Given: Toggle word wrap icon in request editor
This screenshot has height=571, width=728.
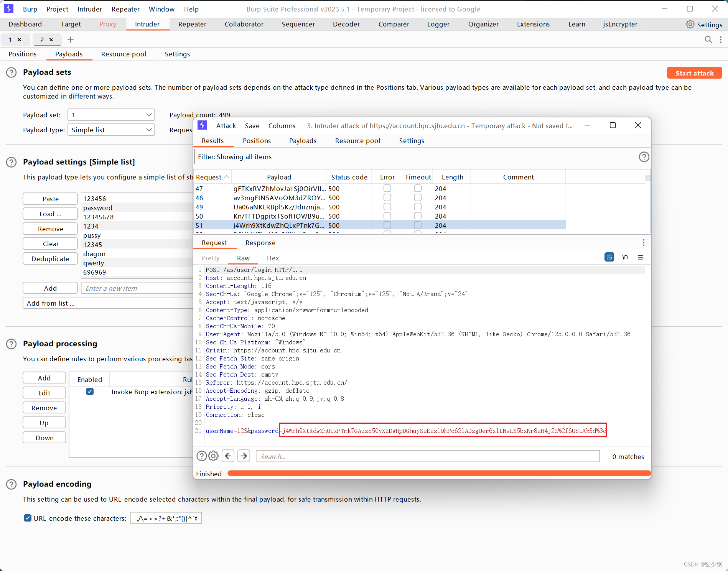Looking at the screenshot, I should tap(609, 257).
